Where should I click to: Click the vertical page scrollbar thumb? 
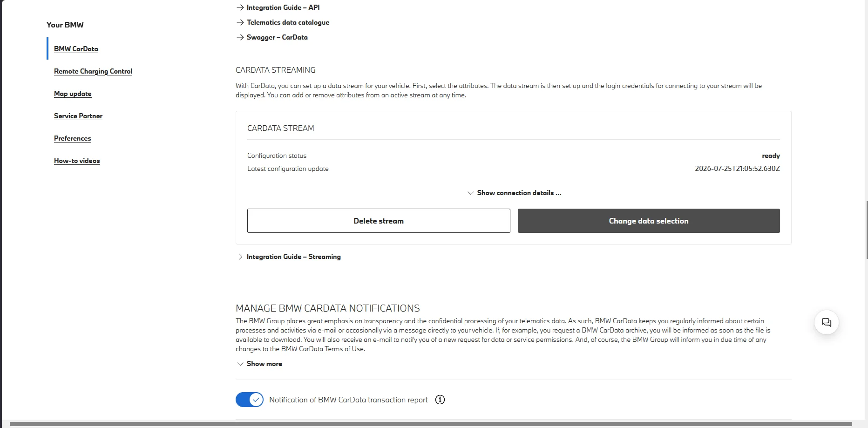coord(867,230)
